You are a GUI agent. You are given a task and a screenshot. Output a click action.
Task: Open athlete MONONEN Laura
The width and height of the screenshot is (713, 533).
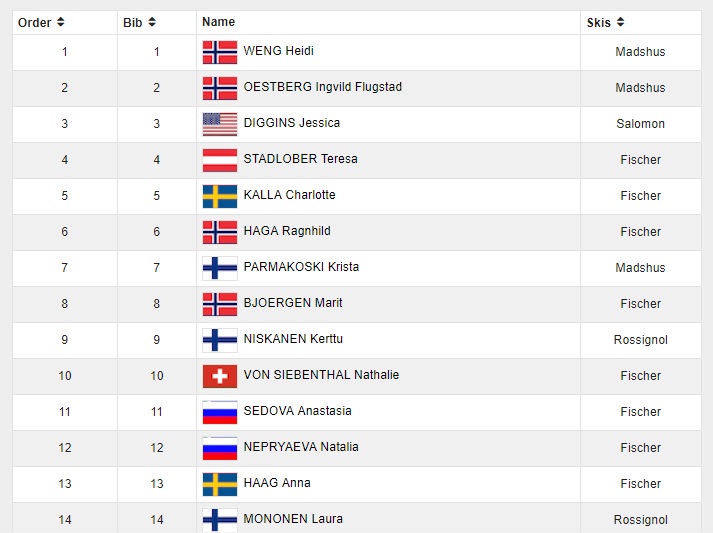(x=293, y=519)
